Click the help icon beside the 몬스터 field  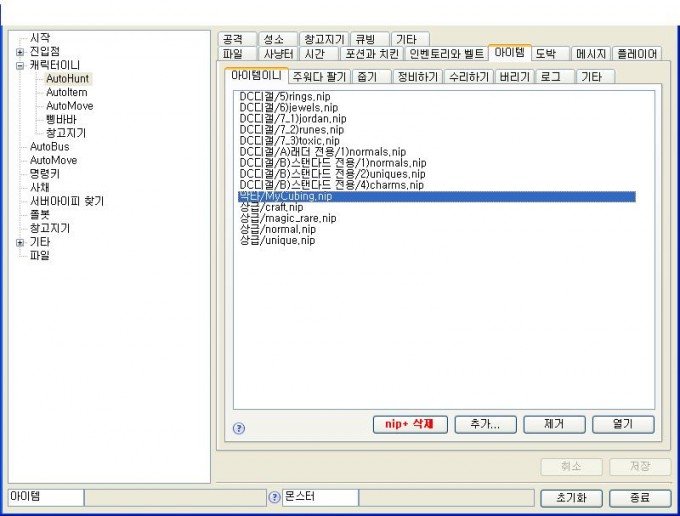(274, 497)
